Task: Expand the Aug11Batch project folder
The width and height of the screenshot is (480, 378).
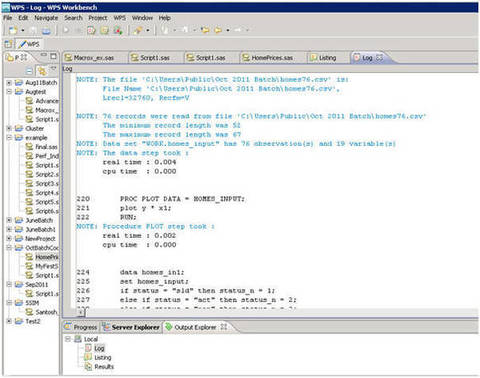Action: [9, 82]
